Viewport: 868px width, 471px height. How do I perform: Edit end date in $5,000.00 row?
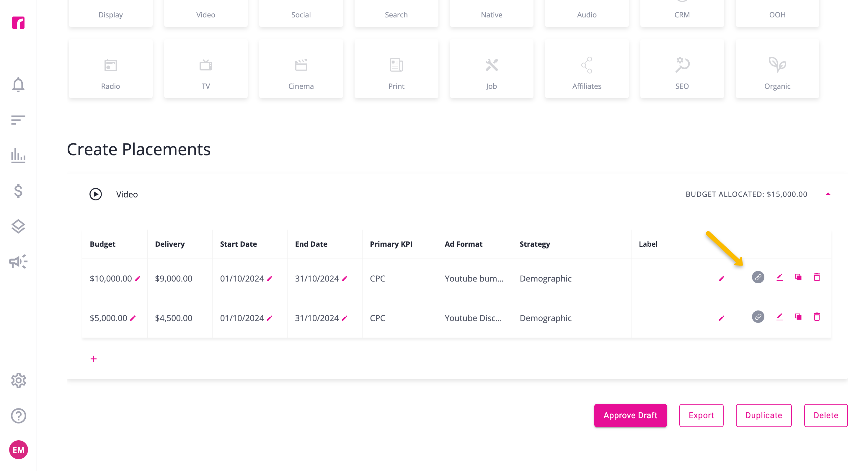click(x=344, y=318)
